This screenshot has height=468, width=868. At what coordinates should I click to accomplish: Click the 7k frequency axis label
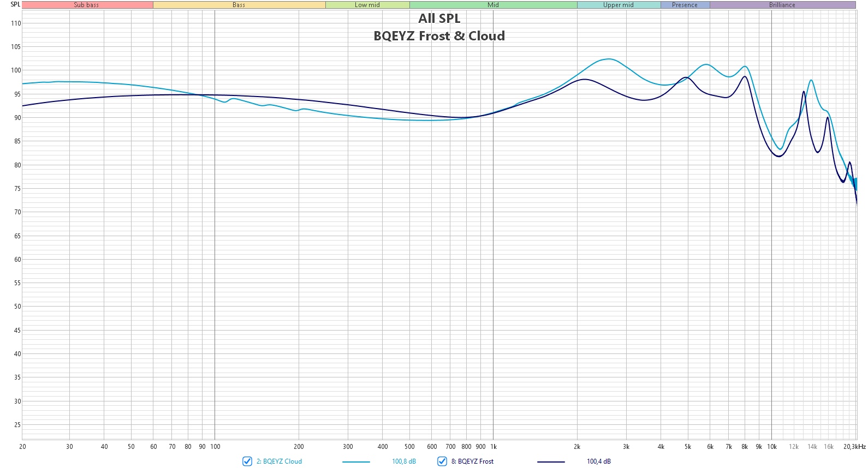pos(729,447)
